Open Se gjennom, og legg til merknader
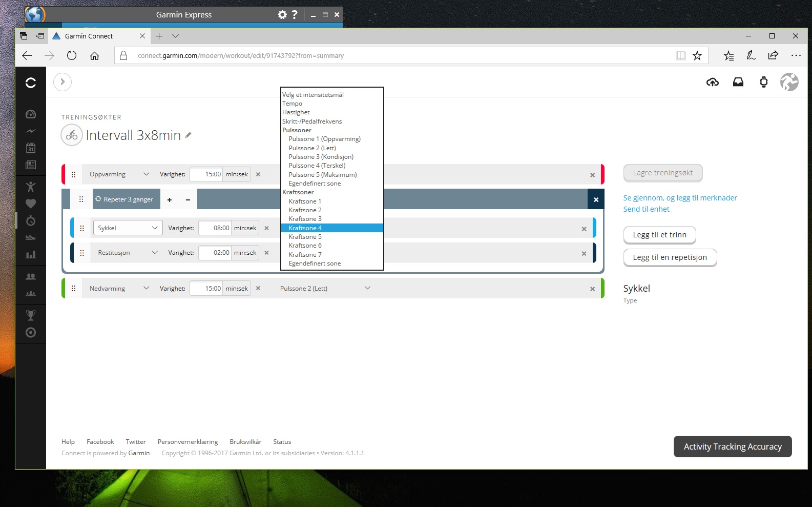This screenshot has height=507, width=812. [x=680, y=198]
